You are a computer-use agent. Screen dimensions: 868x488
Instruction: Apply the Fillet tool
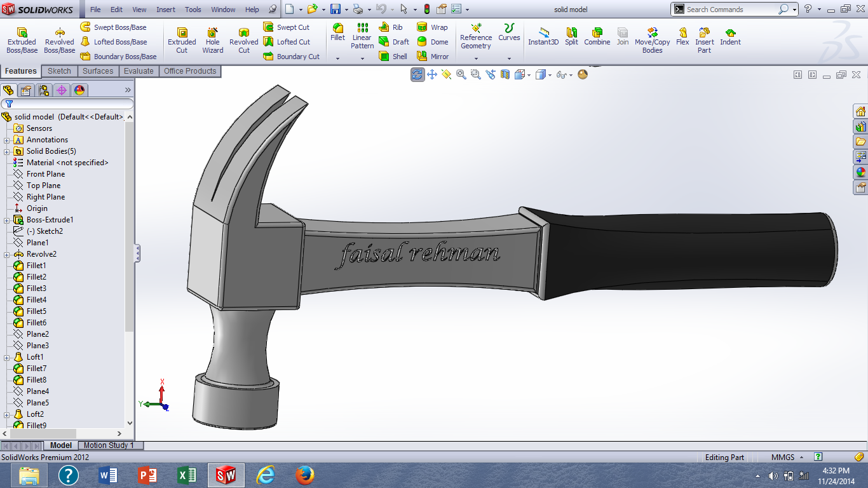(x=338, y=32)
